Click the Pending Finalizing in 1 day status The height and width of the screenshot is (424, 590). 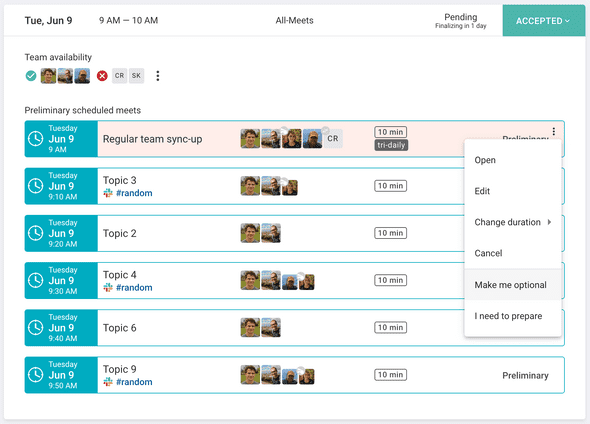[x=461, y=21]
